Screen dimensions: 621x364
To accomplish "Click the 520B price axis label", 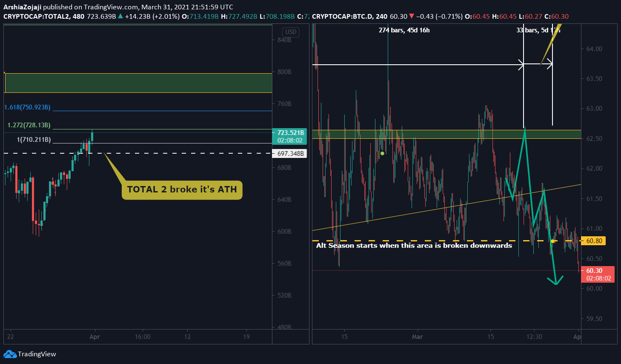I will coord(284,295).
